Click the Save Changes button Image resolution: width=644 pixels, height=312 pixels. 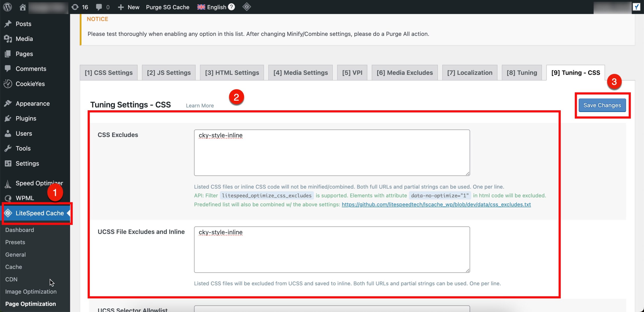602,105
